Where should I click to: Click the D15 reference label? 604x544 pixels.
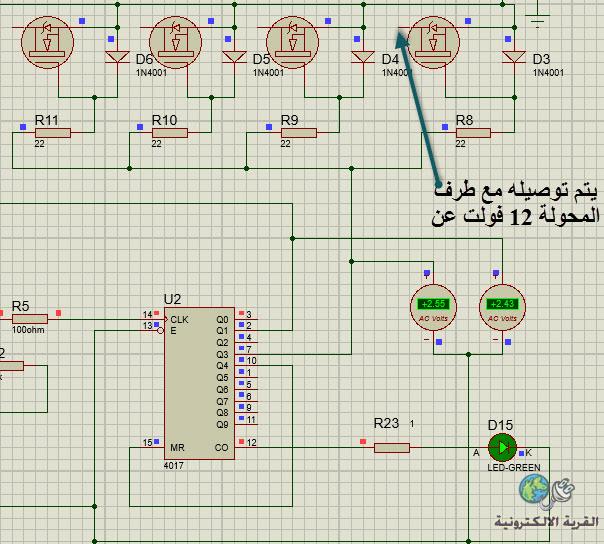tap(500, 425)
